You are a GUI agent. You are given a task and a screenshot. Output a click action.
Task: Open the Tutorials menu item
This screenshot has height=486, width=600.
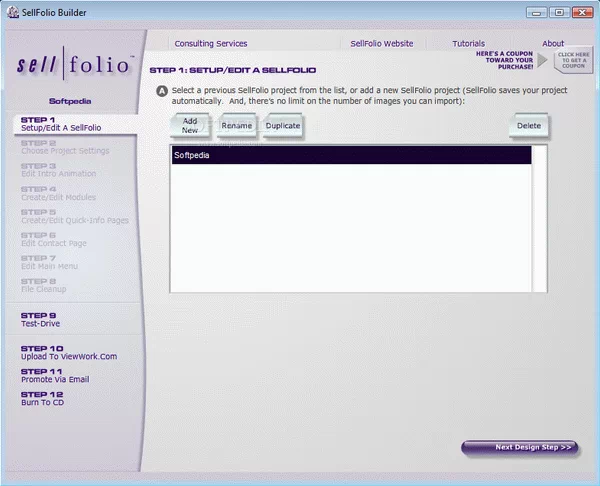[x=468, y=44]
